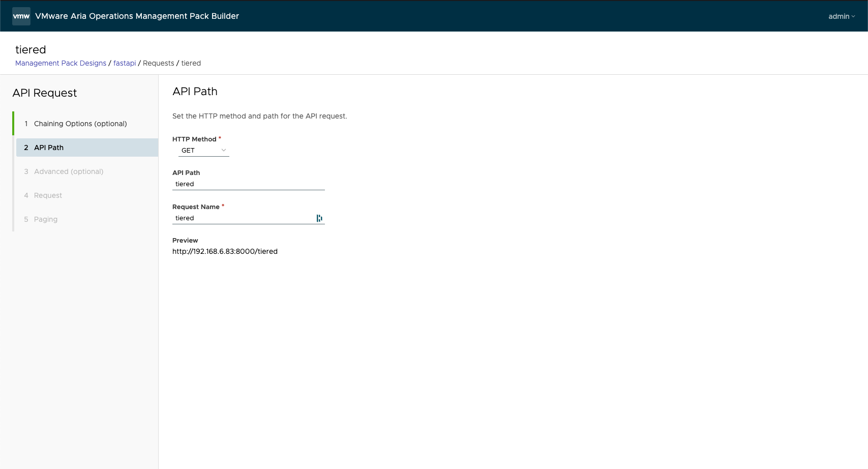Click the VMware Aria Operations header title
The image size is (868, 469).
[x=137, y=16]
